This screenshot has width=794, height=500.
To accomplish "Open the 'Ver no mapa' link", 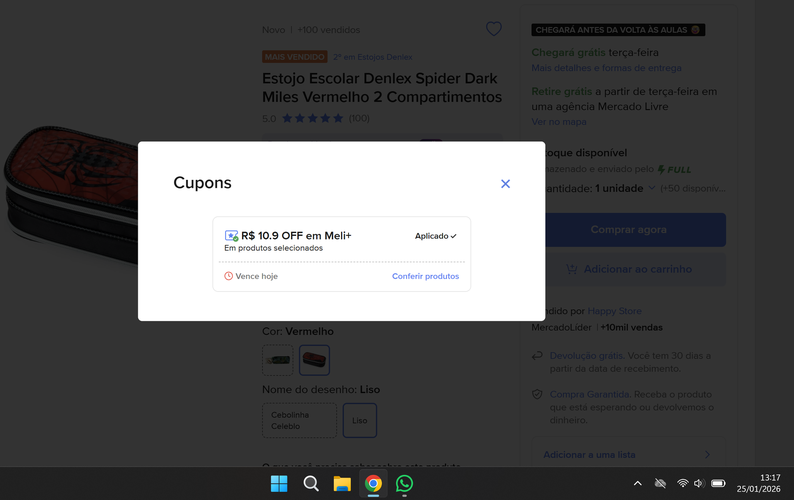I will coord(559,122).
